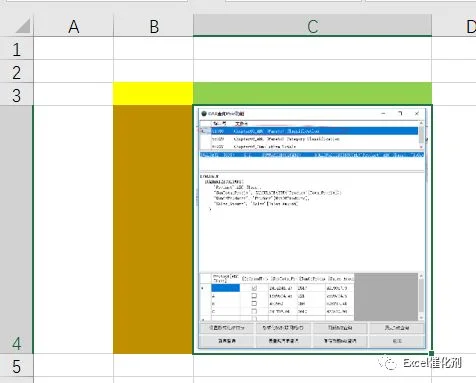Click empty cell B5

coord(153,366)
